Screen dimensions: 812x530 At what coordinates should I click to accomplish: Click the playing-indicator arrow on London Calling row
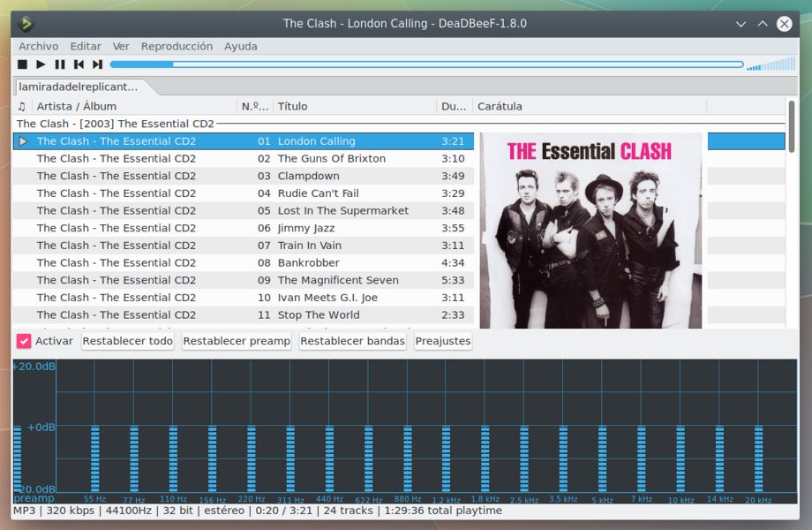click(x=23, y=141)
